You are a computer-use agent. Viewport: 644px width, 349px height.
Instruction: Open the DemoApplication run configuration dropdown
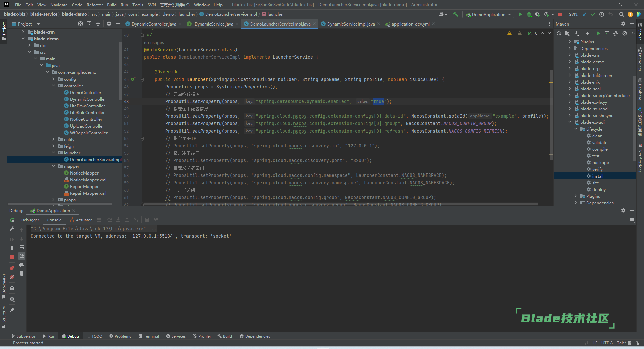[x=488, y=14]
